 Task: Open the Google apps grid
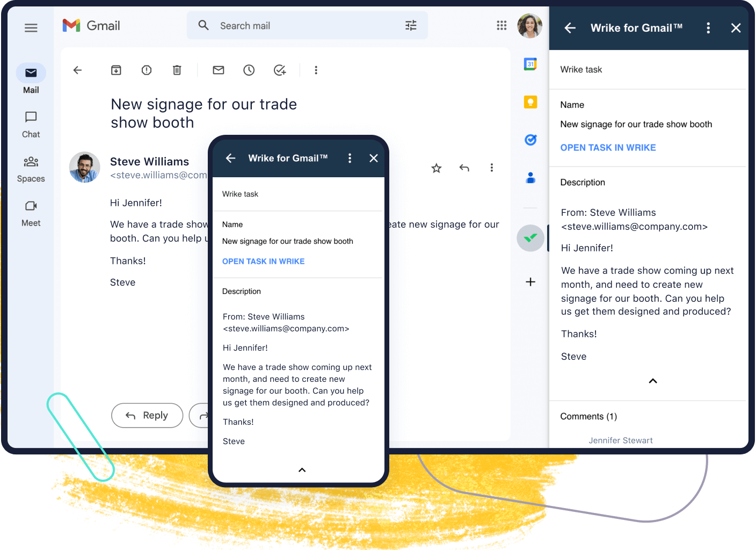[x=501, y=25]
